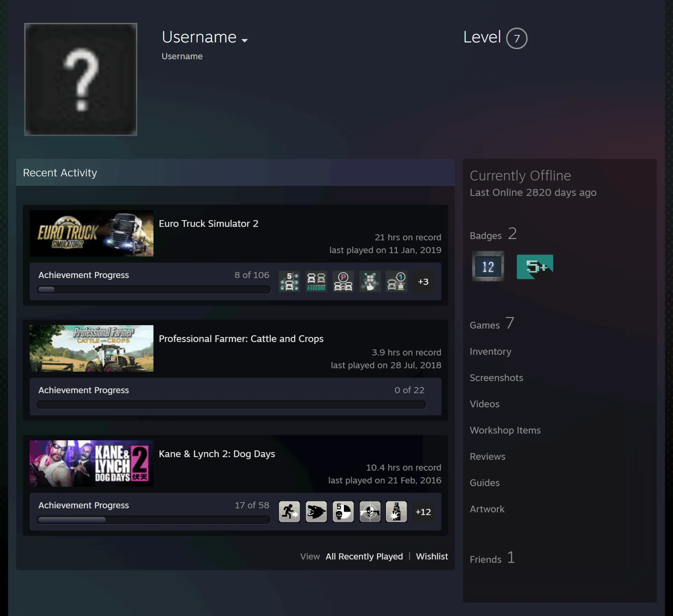Open the Reviews page

point(488,456)
